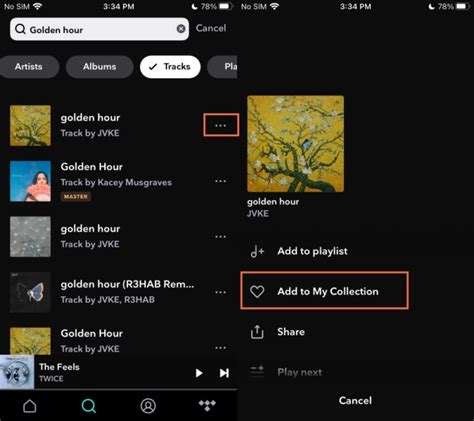
Task: Tap The Feels title in mini player
Action: (59, 367)
